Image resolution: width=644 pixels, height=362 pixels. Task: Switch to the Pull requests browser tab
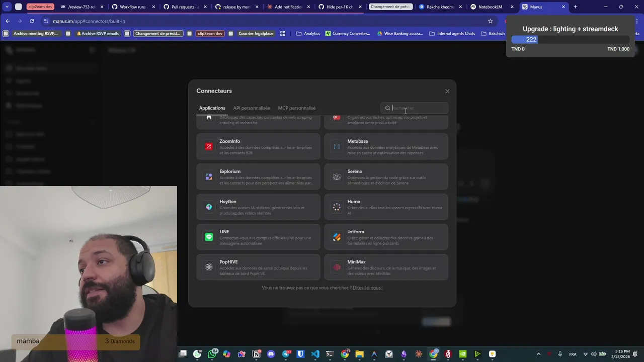point(185,7)
